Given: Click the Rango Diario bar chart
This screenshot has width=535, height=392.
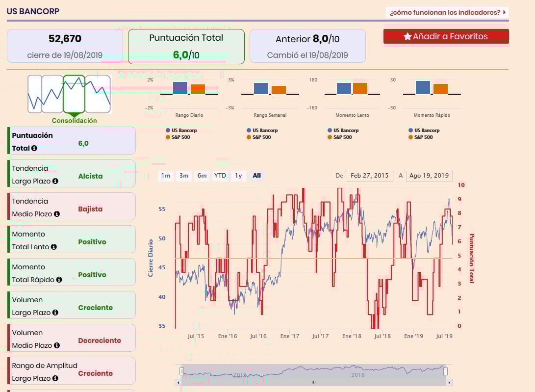Looking at the screenshot, I should click(189, 94).
